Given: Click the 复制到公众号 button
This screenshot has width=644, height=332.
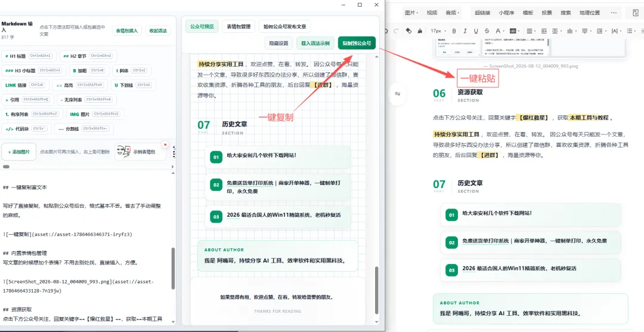Looking at the screenshot, I should click(x=357, y=43).
